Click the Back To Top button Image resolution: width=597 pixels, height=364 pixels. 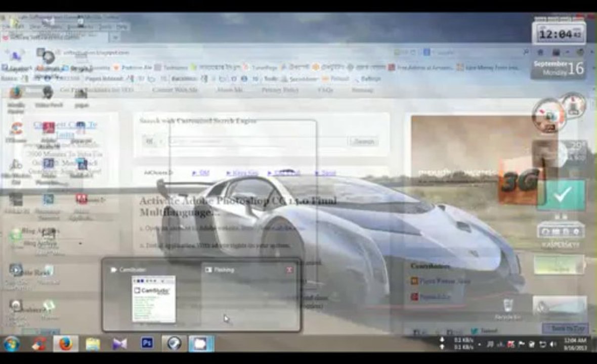(x=565, y=328)
